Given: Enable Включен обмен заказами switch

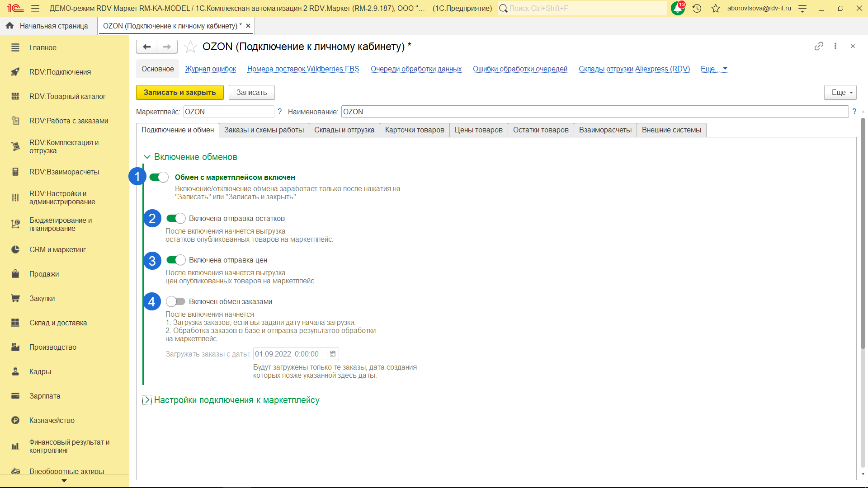Looking at the screenshot, I should (x=176, y=301).
